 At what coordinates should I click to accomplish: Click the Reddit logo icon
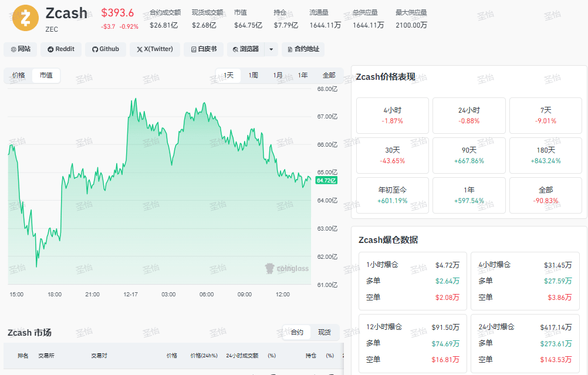pyautogui.click(x=50, y=49)
